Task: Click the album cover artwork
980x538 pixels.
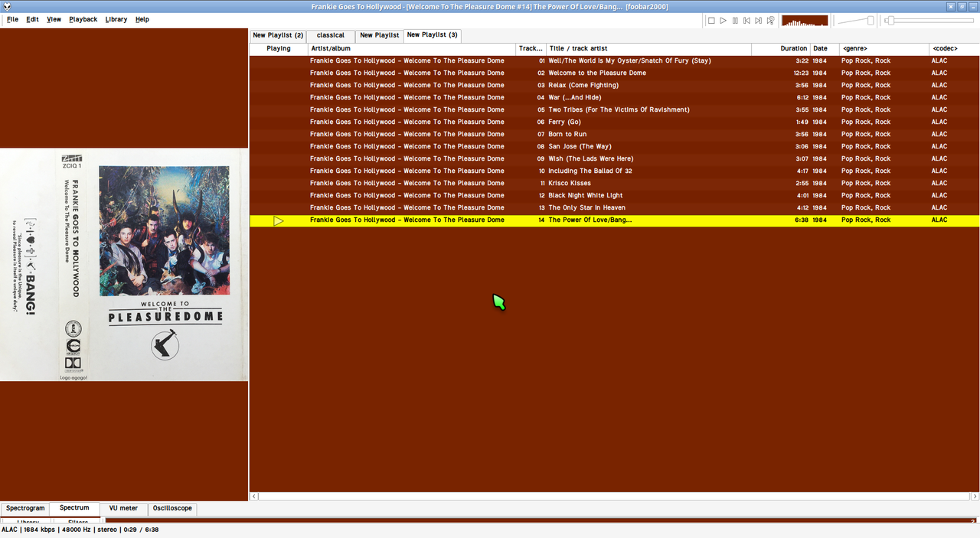Action: coord(124,264)
